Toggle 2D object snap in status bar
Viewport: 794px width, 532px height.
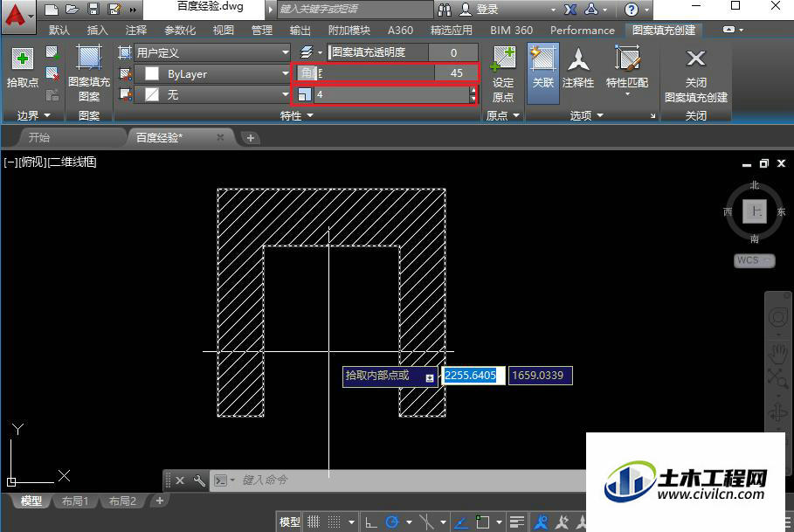click(482, 522)
